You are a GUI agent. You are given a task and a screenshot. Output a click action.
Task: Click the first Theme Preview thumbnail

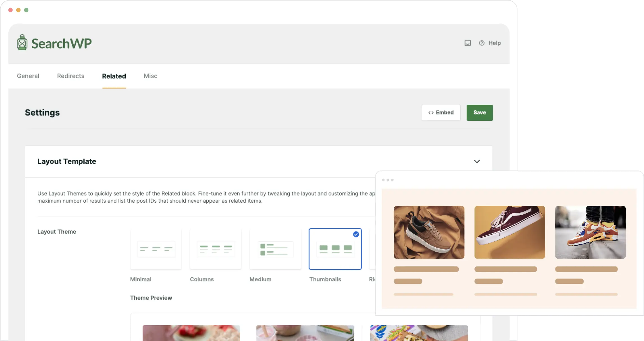(191, 333)
